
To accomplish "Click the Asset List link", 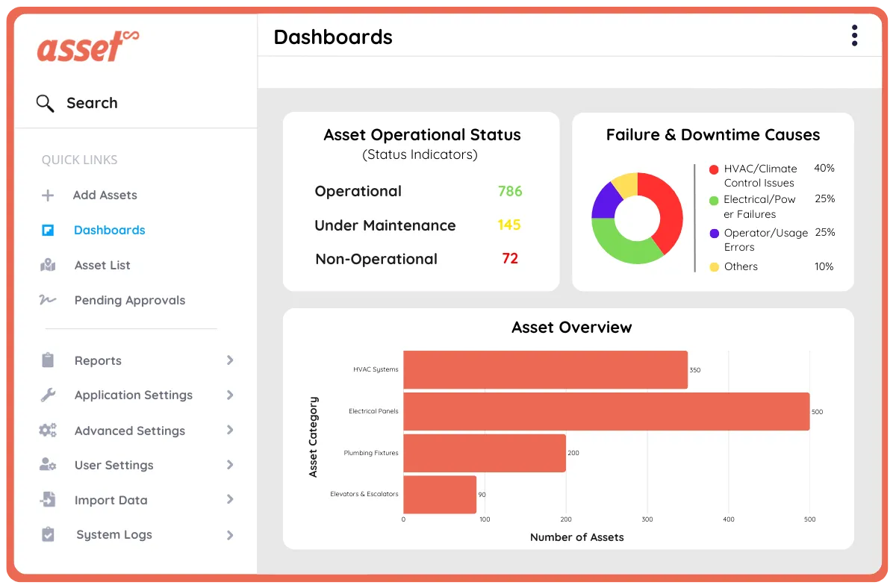I will click(102, 265).
